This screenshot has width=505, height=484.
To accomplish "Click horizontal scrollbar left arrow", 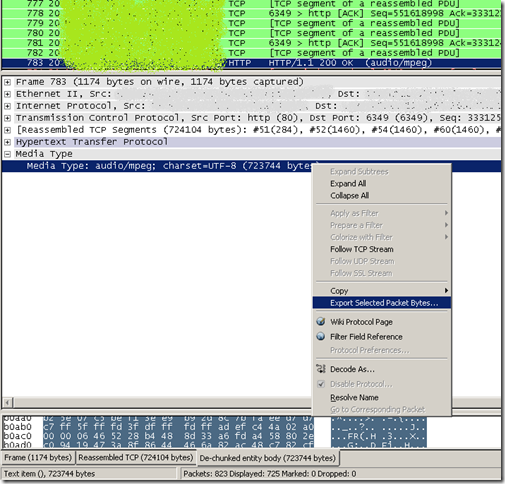I will (8, 402).
